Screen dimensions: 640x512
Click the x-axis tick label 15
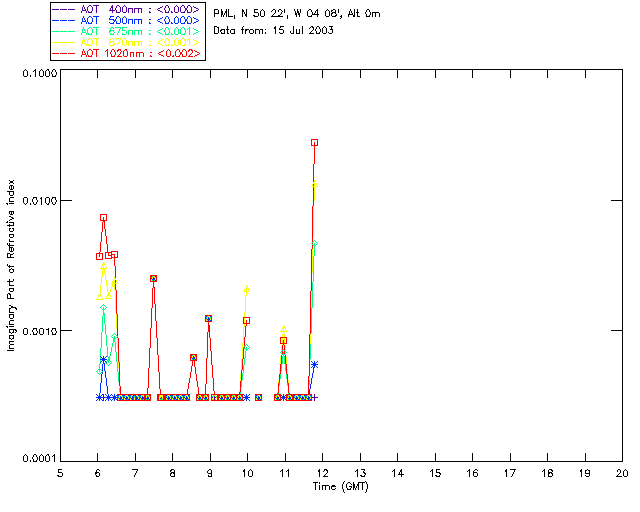(435, 473)
